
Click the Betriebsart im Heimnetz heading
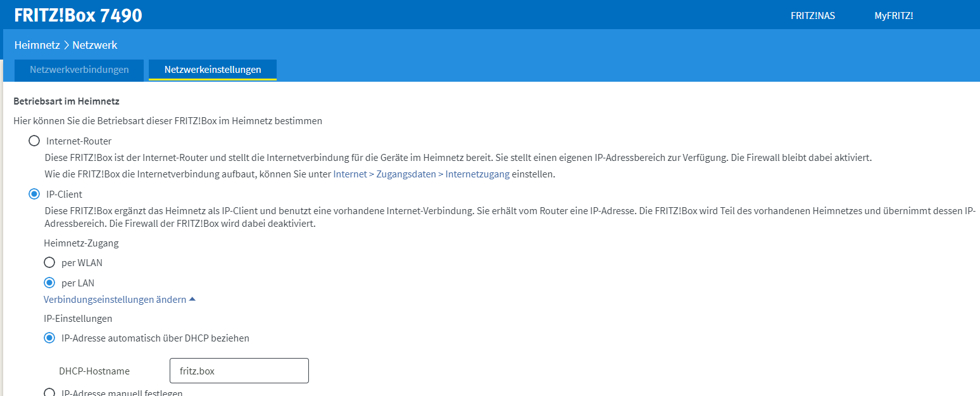click(x=66, y=101)
